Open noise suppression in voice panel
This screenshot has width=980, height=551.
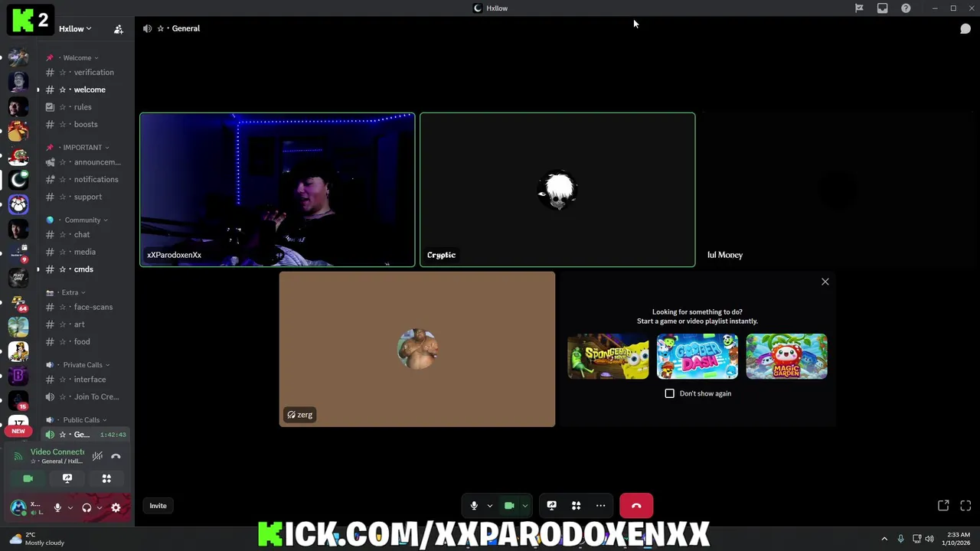tap(97, 456)
